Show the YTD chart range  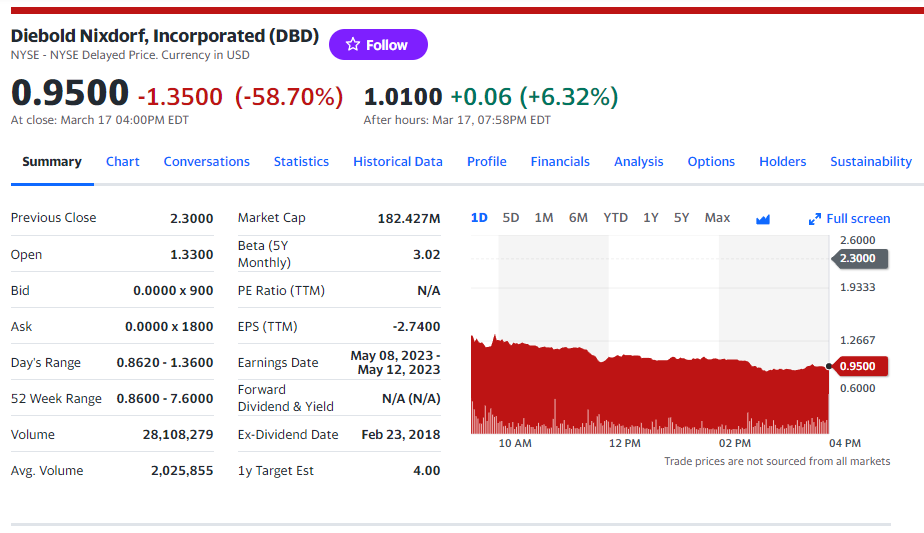615,218
